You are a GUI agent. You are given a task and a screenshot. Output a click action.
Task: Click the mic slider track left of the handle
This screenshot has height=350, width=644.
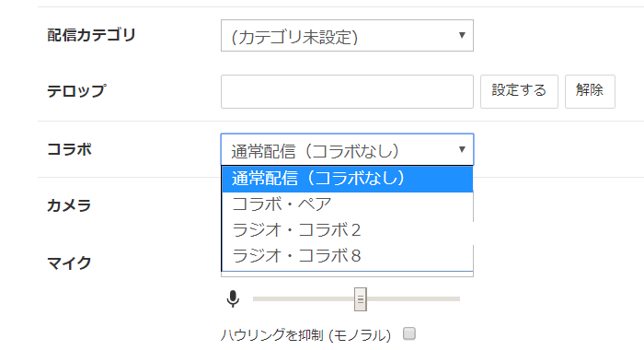(304, 299)
